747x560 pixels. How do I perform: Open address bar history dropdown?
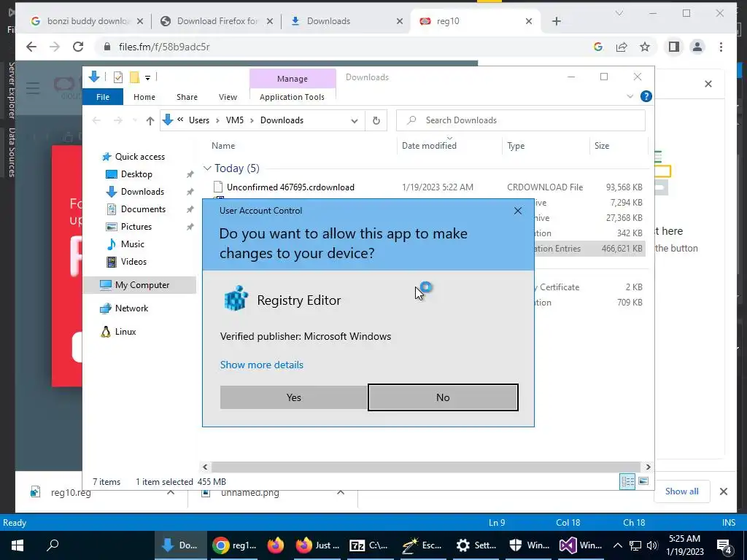[354, 120]
